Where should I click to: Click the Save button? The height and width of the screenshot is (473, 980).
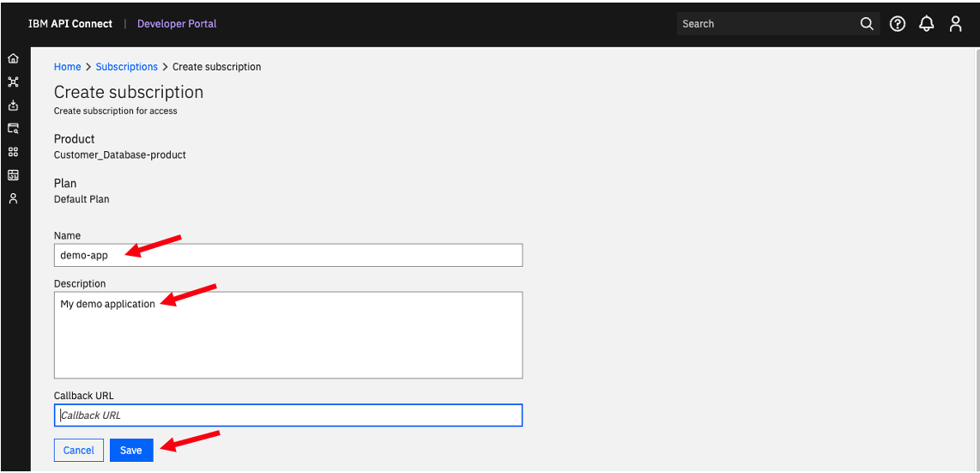[x=131, y=451]
